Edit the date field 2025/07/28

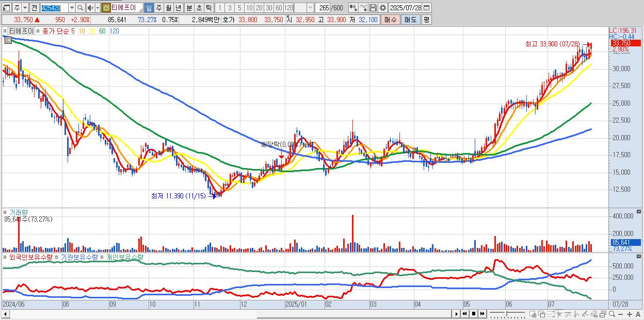pyautogui.click(x=406, y=8)
